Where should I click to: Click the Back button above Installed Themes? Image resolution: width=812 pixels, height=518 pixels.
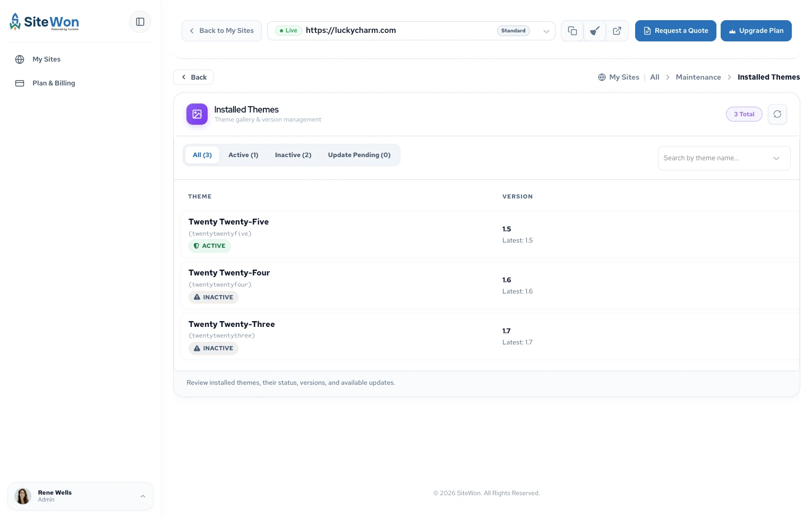click(x=193, y=77)
